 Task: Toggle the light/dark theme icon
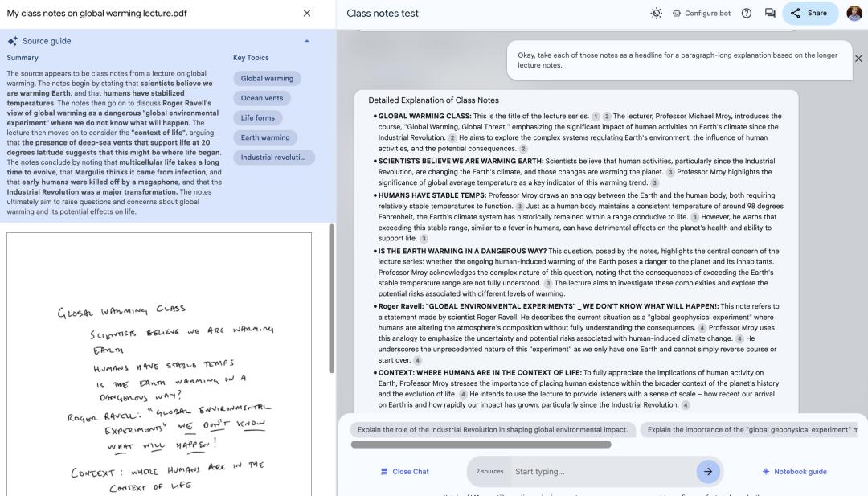pyautogui.click(x=657, y=14)
